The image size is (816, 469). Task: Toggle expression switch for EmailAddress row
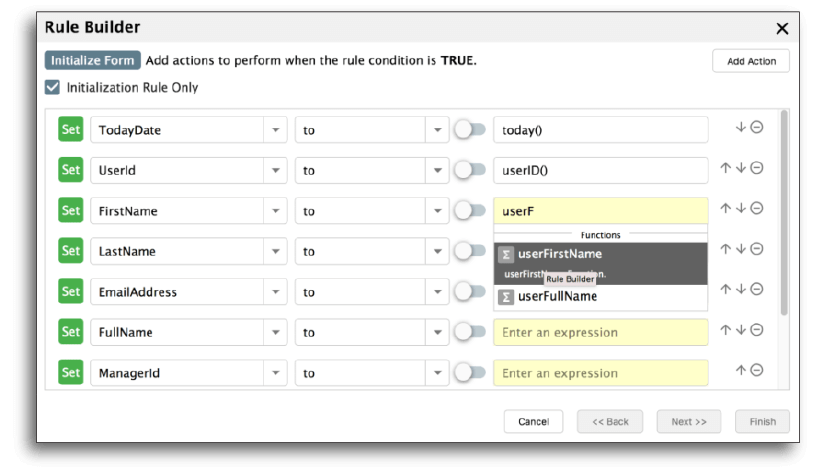pos(470,291)
